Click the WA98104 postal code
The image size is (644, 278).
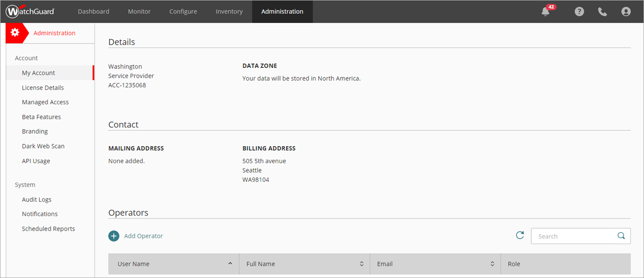pos(256,180)
